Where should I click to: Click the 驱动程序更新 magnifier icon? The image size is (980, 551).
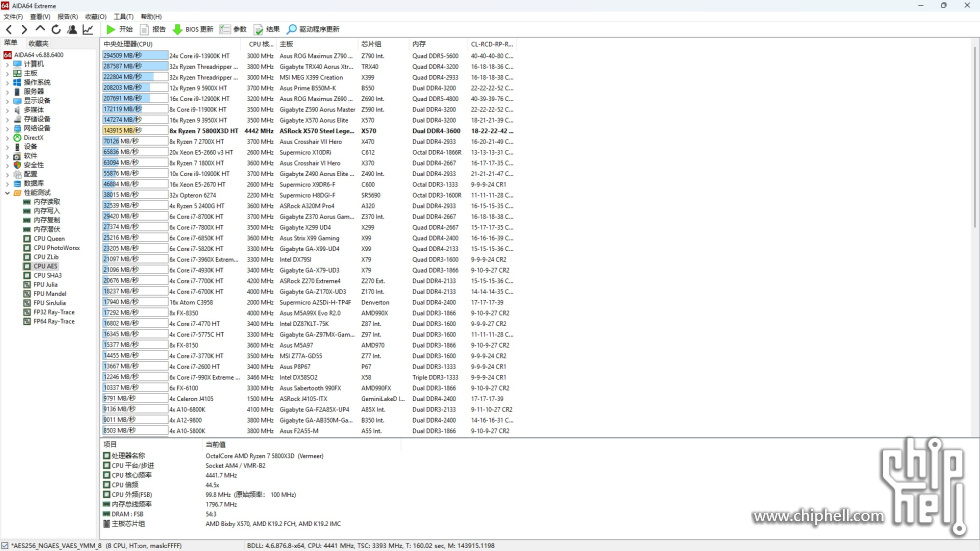292,29
